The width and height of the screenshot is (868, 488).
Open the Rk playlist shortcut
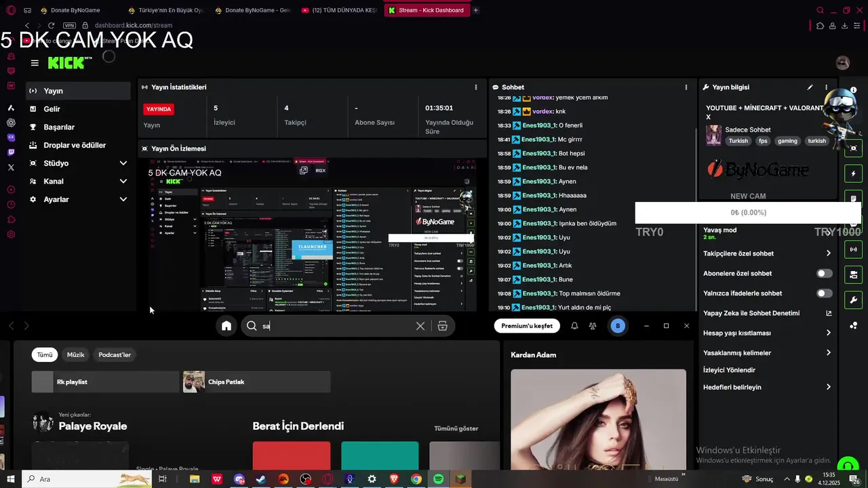click(x=105, y=382)
